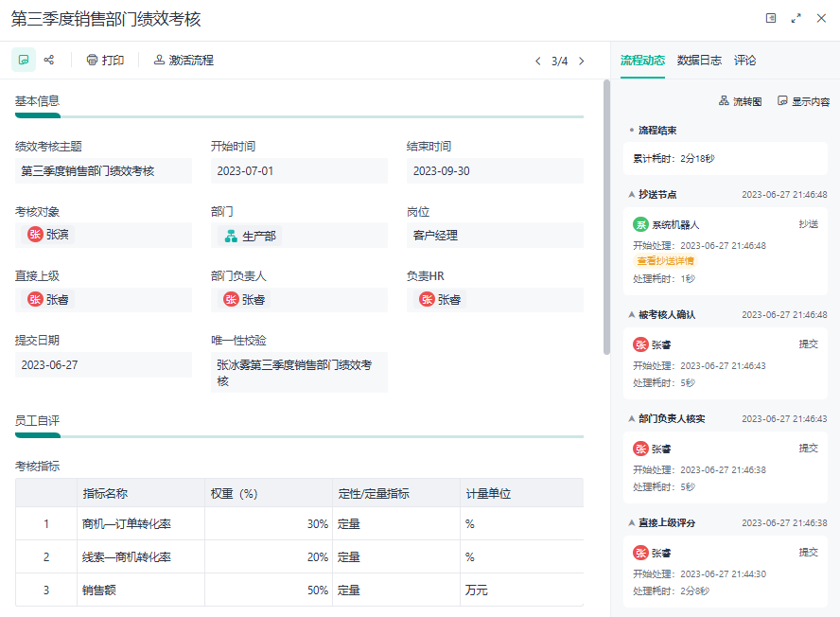Screen dimensions: 840x617
Task: Click 基本信息 section heading
Action: (37, 100)
